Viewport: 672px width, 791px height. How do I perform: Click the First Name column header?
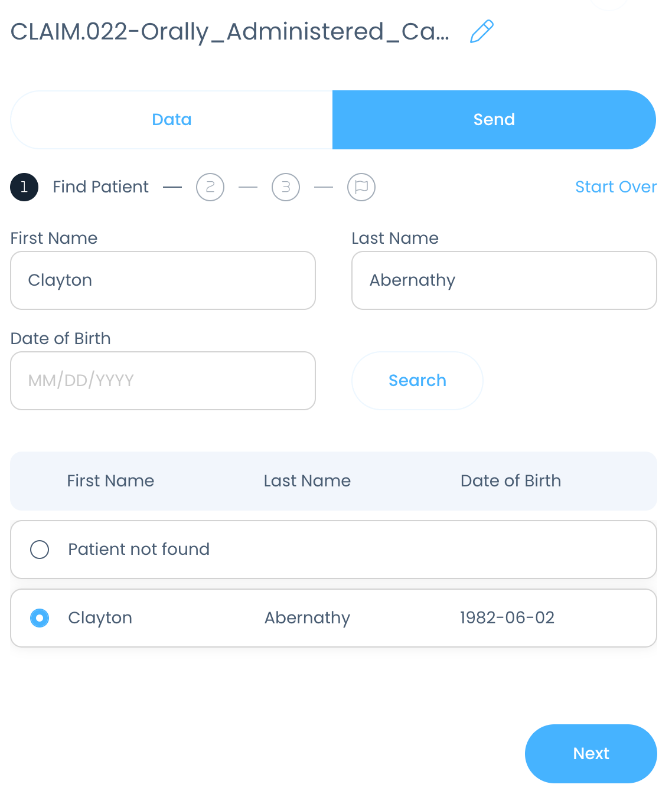[110, 481]
